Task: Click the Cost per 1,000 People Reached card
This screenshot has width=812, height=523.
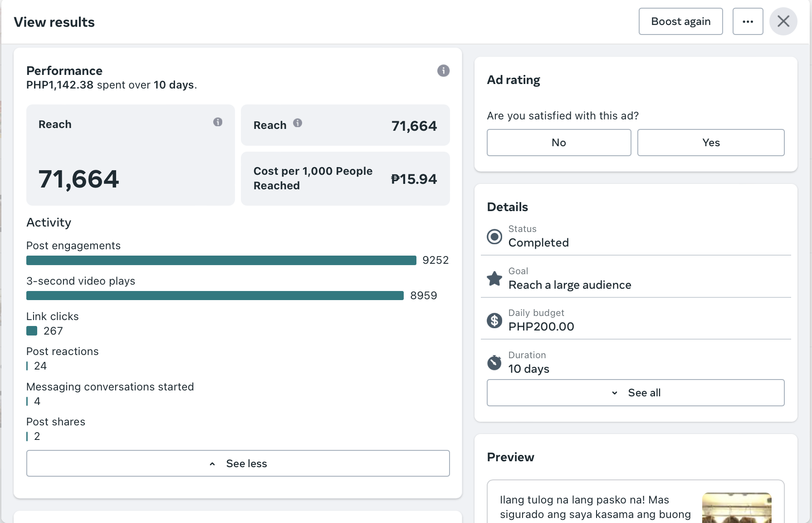Action: click(345, 178)
